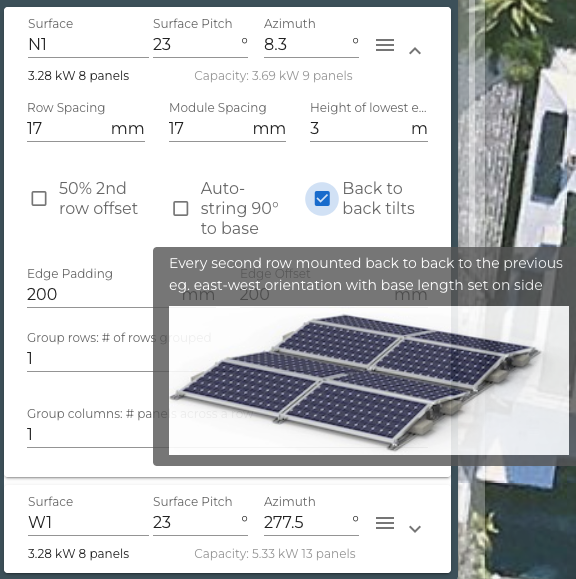Click N1 text '3.28 kW 8 panels'
Screen dimensions: 576x579
coord(78,76)
